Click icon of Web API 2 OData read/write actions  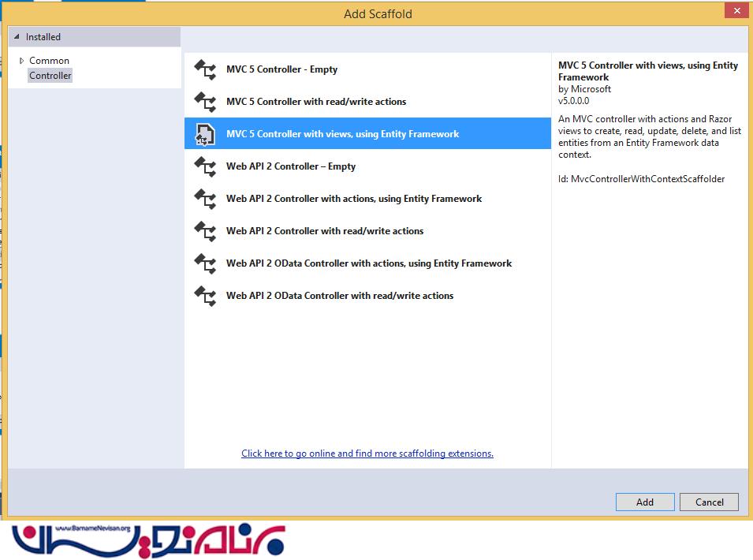click(x=205, y=296)
